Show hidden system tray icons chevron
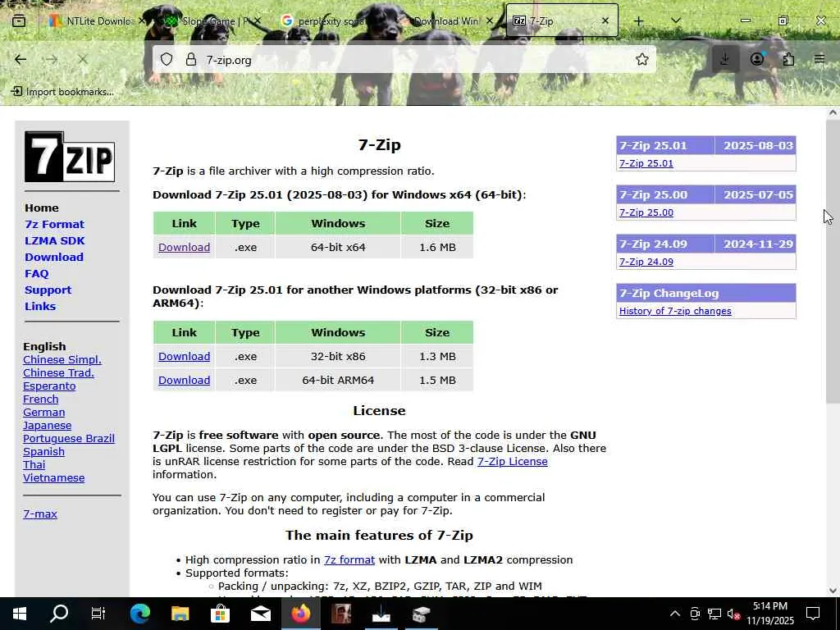840x630 pixels. (x=675, y=614)
